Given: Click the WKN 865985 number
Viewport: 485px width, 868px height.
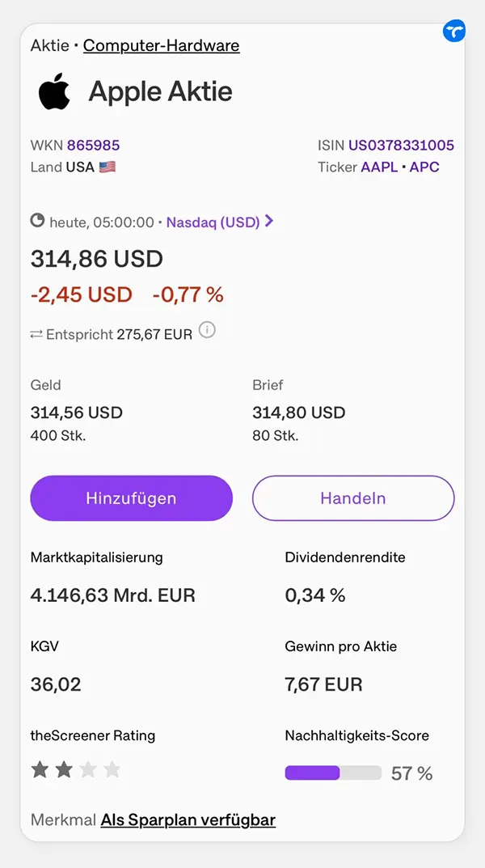Looking at the screenshot, I should pos(94,146).
